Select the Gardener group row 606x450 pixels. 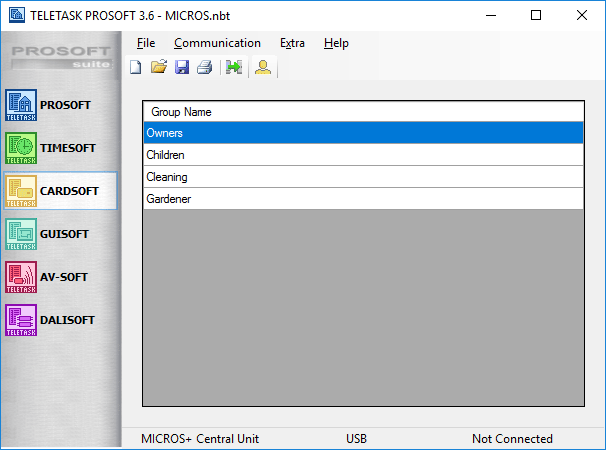click(x=363, y=199)
